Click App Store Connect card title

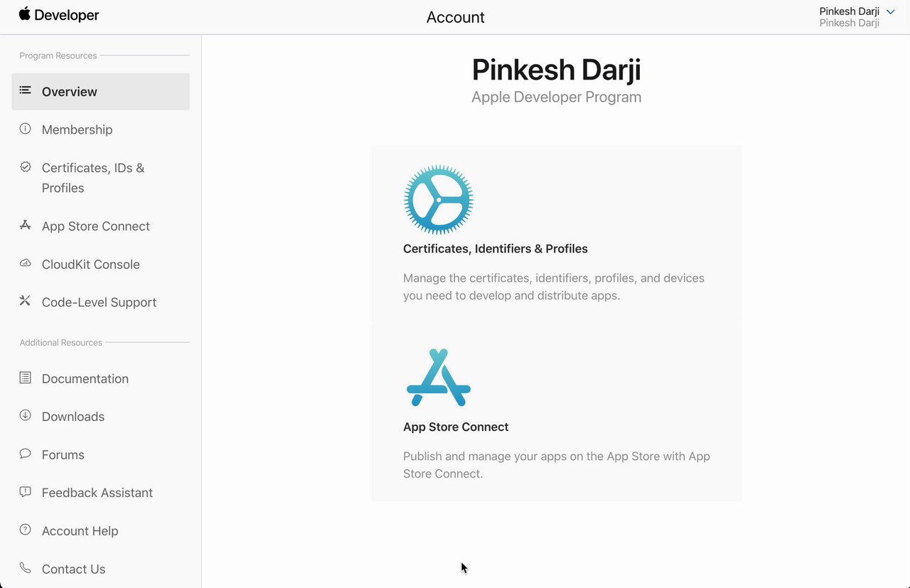coord(456,427)
